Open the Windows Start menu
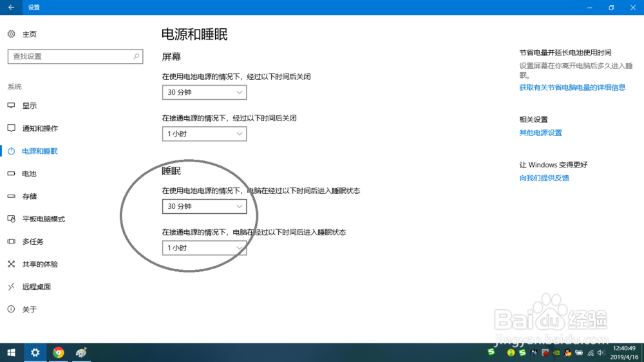Screen dimensions: 644x362 pyautogui.click(x=12, y=352)
